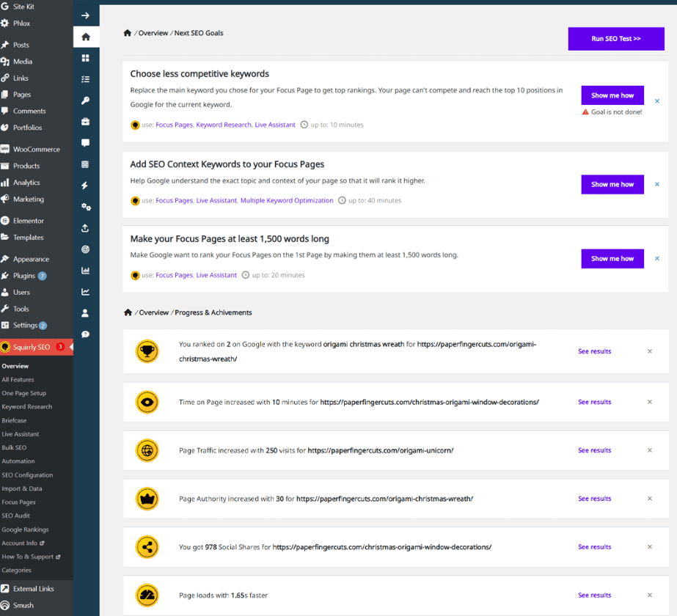Show me how for 1,500 words goal
This screenshot has height=616, width=677.
[612, 259]
